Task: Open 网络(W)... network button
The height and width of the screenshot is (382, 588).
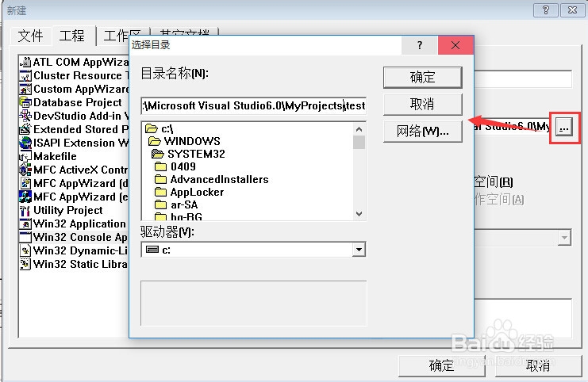Action: pyautogui.click(x=423, y=132)
